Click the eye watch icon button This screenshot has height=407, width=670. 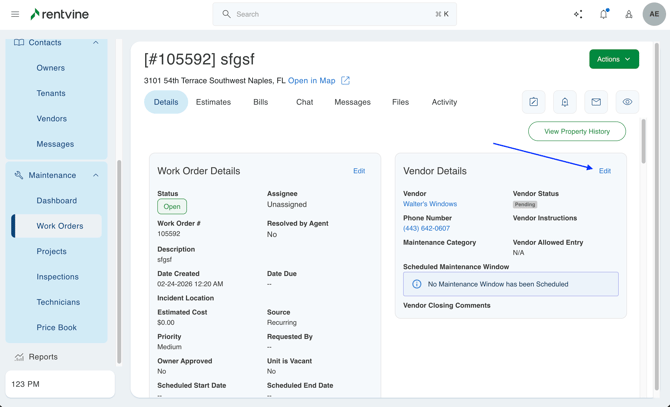(x=627, y=102)
